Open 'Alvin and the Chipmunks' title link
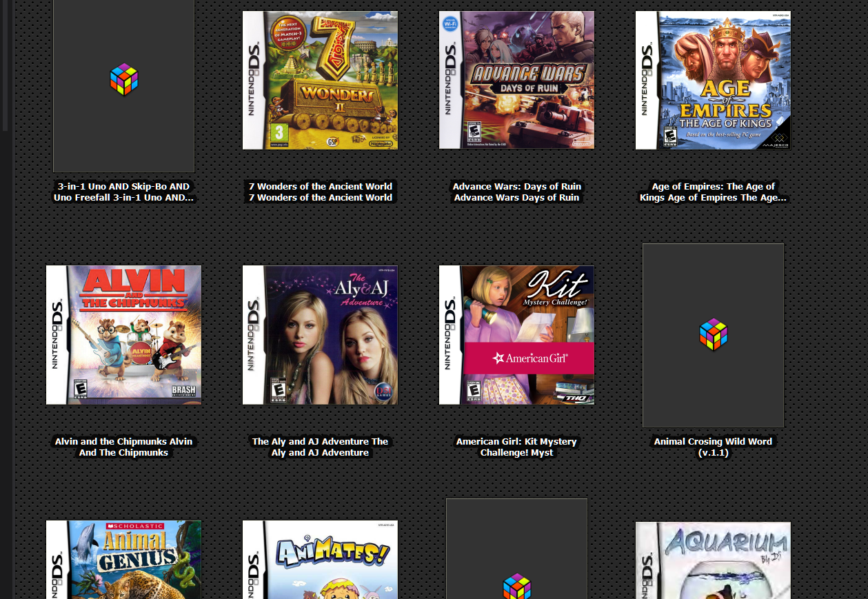 123,447
